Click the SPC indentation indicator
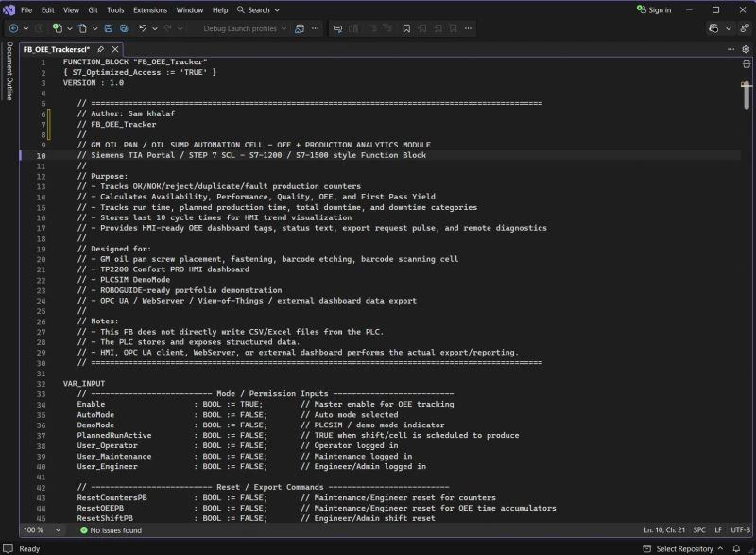 click(x=699, y=529)
